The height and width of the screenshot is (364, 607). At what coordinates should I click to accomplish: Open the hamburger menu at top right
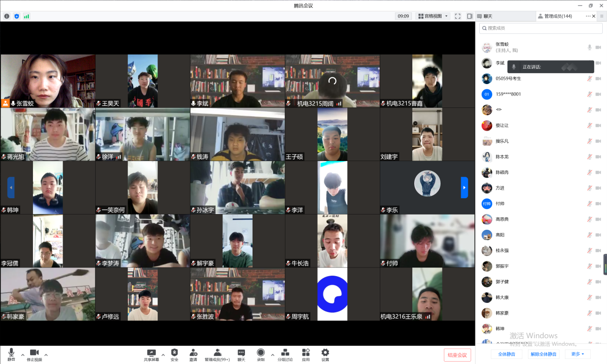pyautogui.click(x=602, y=16)
